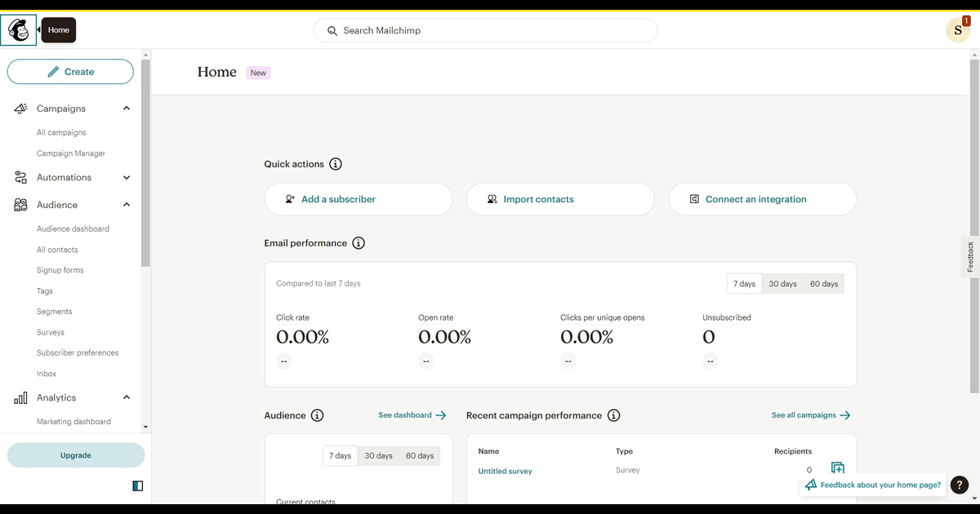This screenshot has width=980, height=514.
Task: Open Tags in sidebar
Action: click(x=45, y=291)
